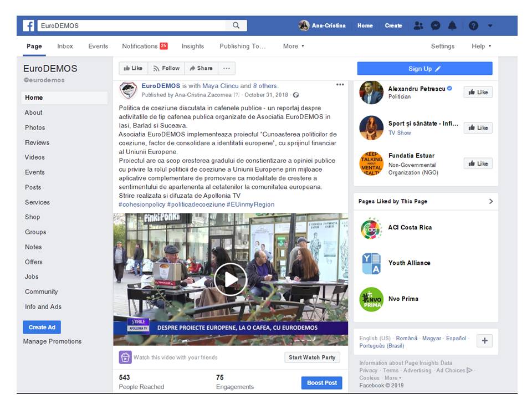This screenshot has height=399, width=532.
Task: Start a Watch Party
Action: 312,357
